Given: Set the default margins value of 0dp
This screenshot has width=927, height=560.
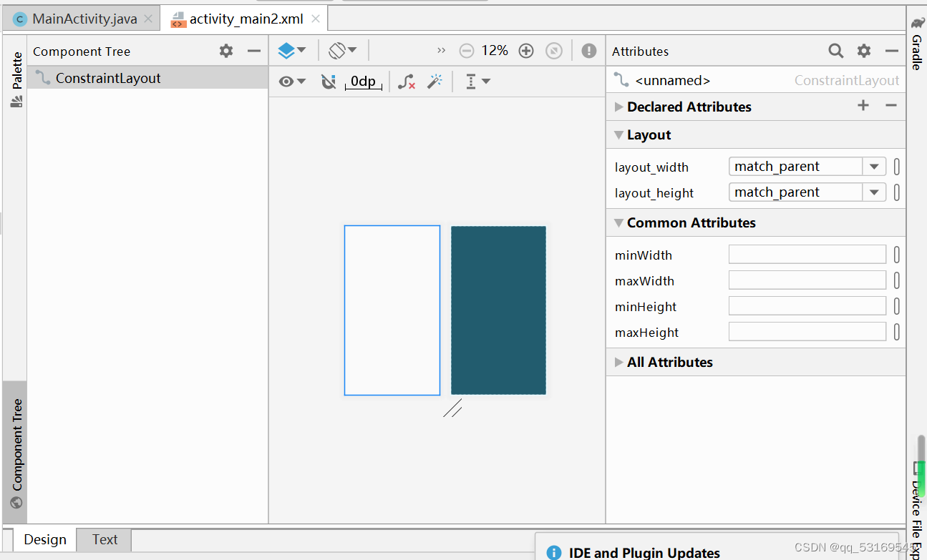Looking at the screenshot, I should pyautogui.click(x=363, y=81).
